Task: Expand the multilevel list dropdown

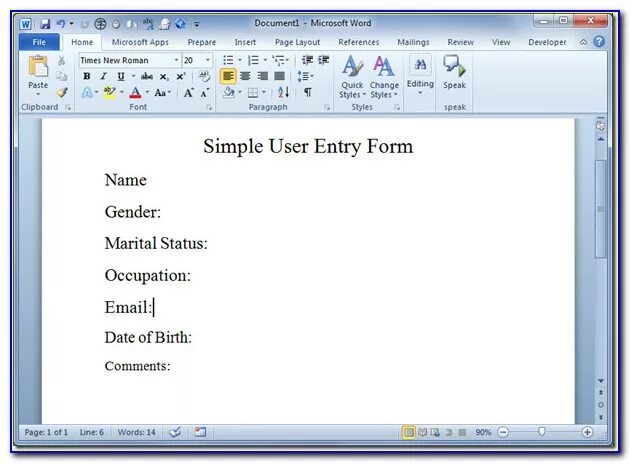Action: coord(287,60)
